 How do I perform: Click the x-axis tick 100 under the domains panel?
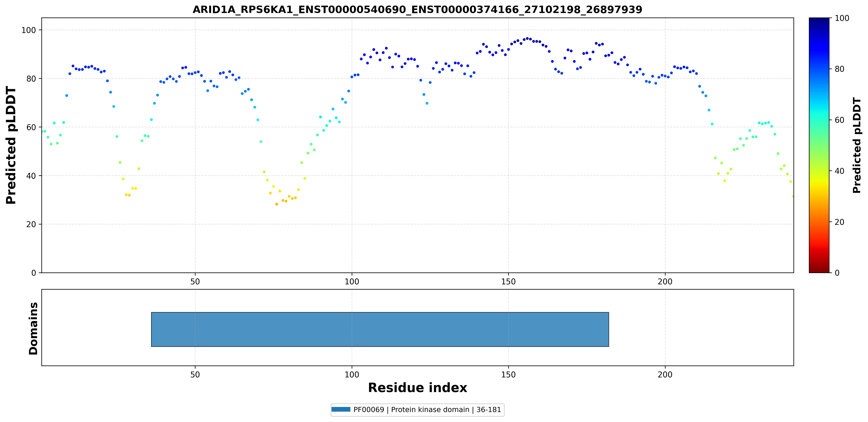click(352, 374)
